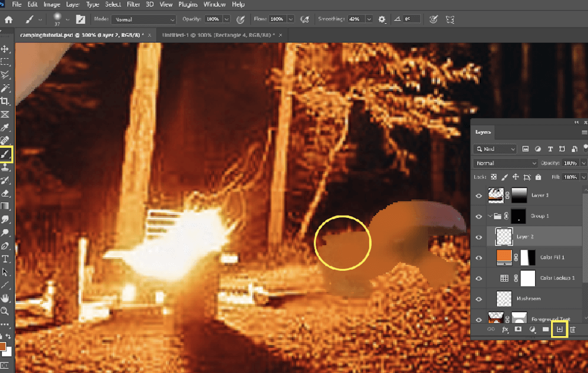Select the Spot Healing Brush tool
Image resolution: width=588 pixels, height=373 pixels.
5,140
